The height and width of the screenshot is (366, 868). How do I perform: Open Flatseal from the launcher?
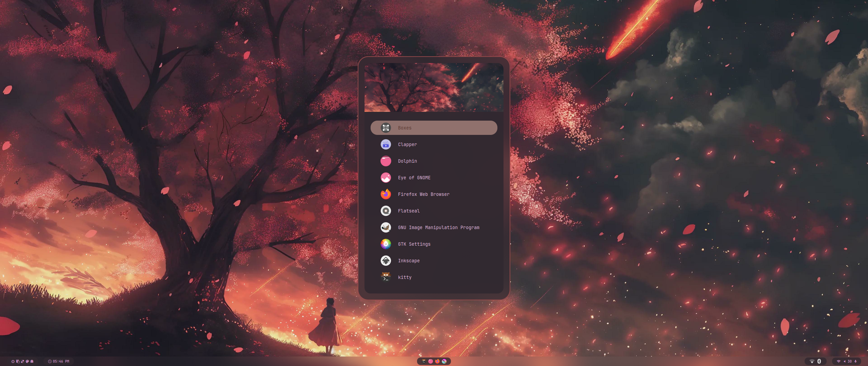click(x=409, y=211)
